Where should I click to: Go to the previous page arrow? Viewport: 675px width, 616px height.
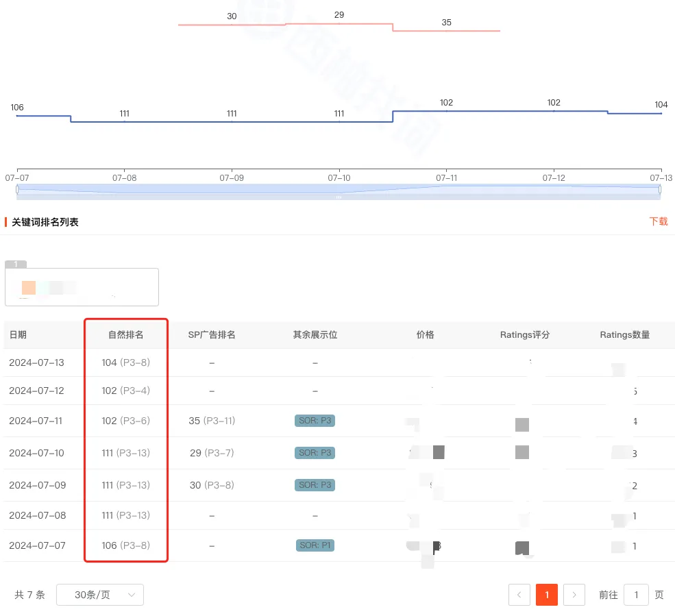pos(519,595)
